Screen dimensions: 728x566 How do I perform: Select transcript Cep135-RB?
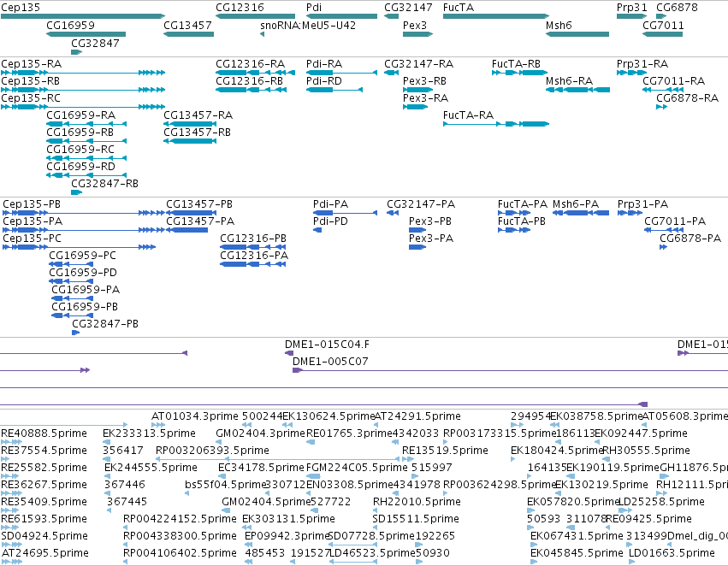click(x=30, y=81)
